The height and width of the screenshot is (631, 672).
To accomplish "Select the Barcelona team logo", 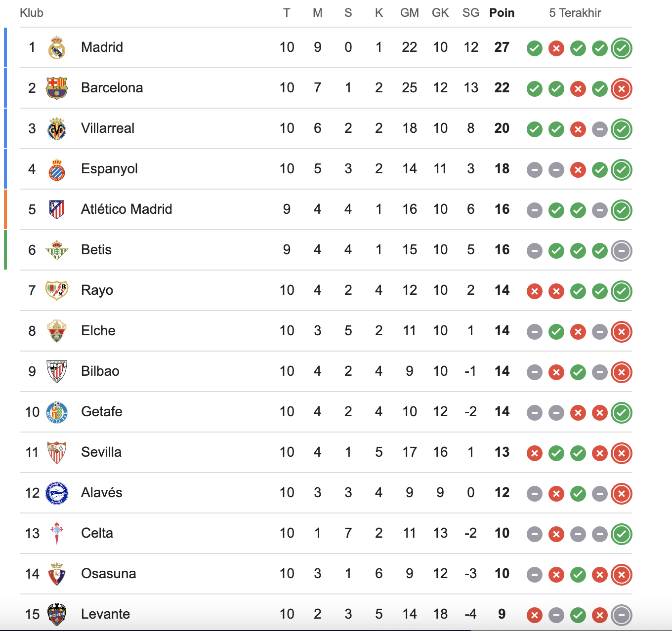I will (55, 87).
